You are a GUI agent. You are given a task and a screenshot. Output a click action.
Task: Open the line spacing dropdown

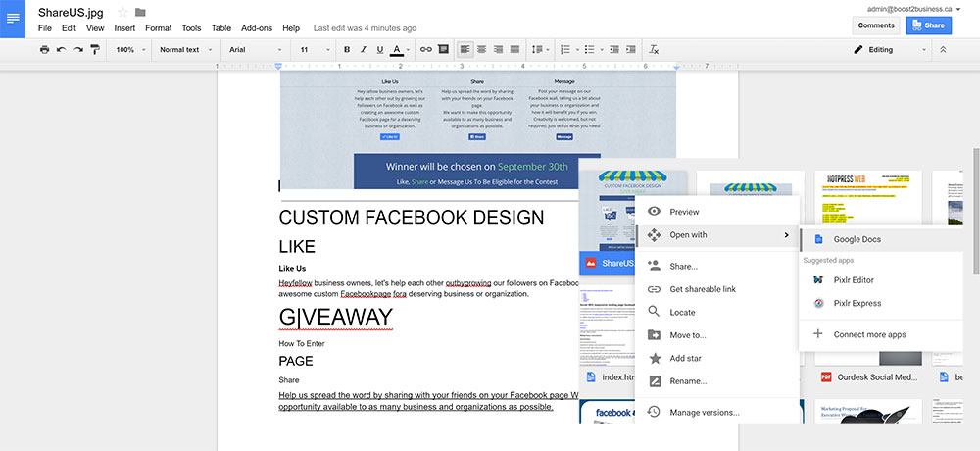point(540,49)
